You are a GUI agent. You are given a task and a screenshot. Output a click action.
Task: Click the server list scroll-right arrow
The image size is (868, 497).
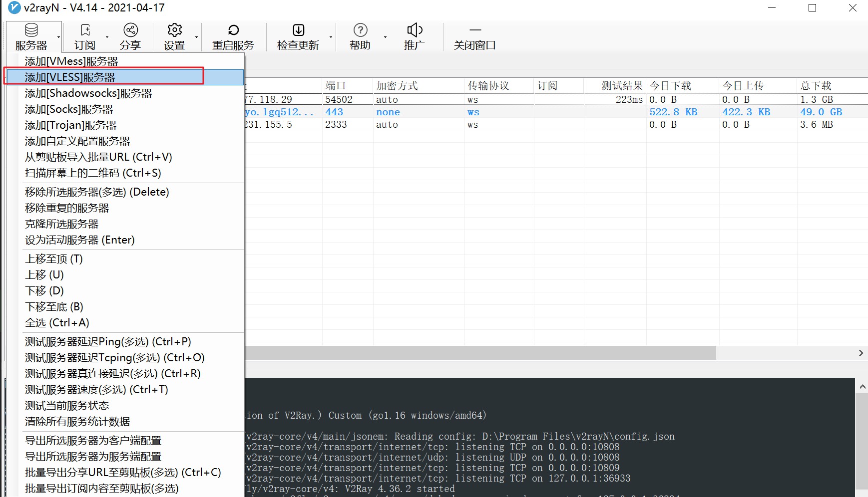(x=861, y=353)
